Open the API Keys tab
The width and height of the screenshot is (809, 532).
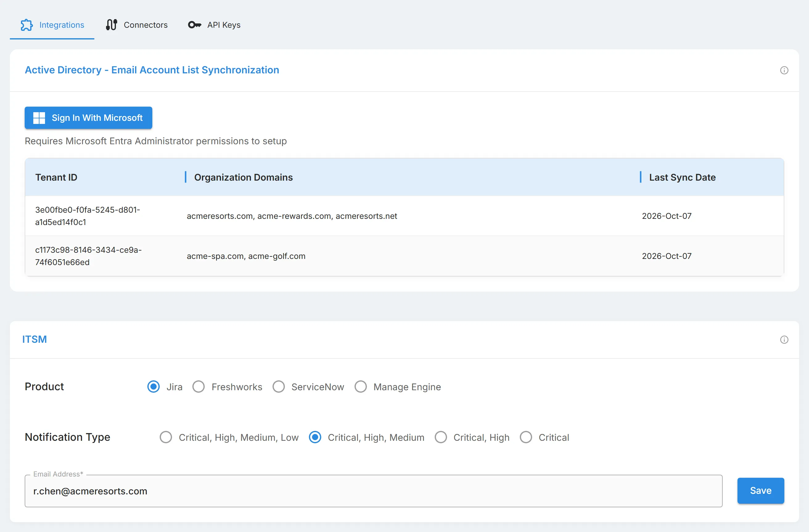(x=214, y=25)
